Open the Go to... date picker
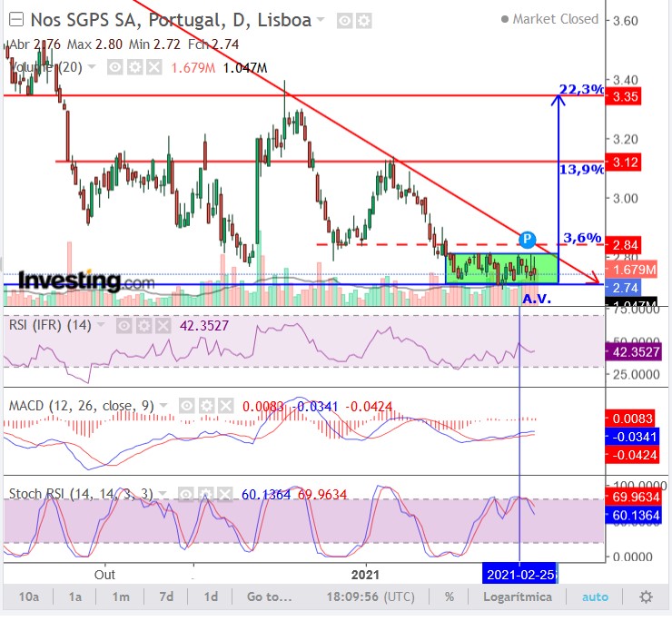 coord(269,596)
